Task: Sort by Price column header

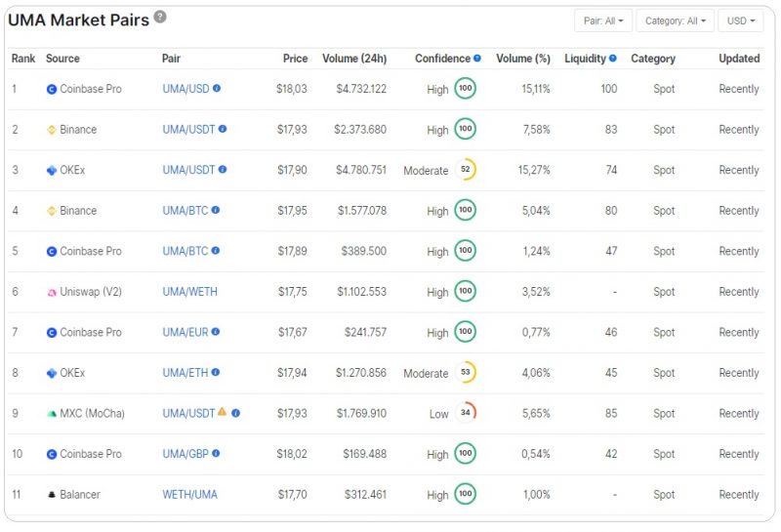Action: (x=296, y=59)
